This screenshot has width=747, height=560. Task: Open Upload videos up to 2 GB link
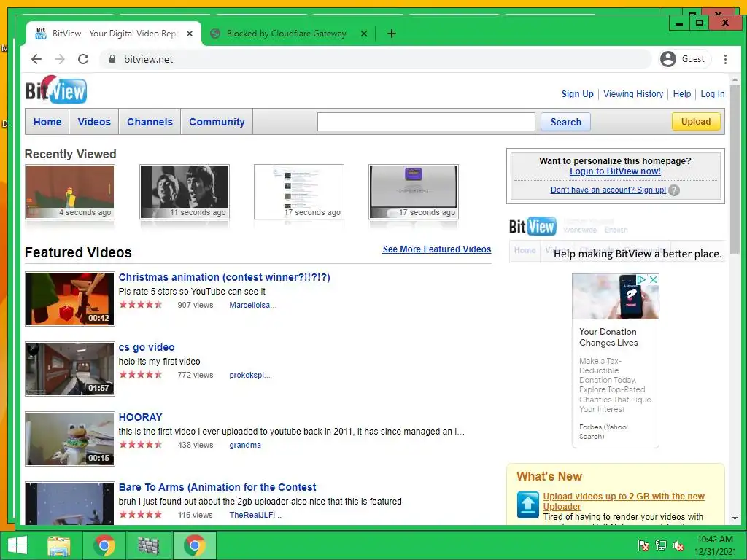pos(624,502)
